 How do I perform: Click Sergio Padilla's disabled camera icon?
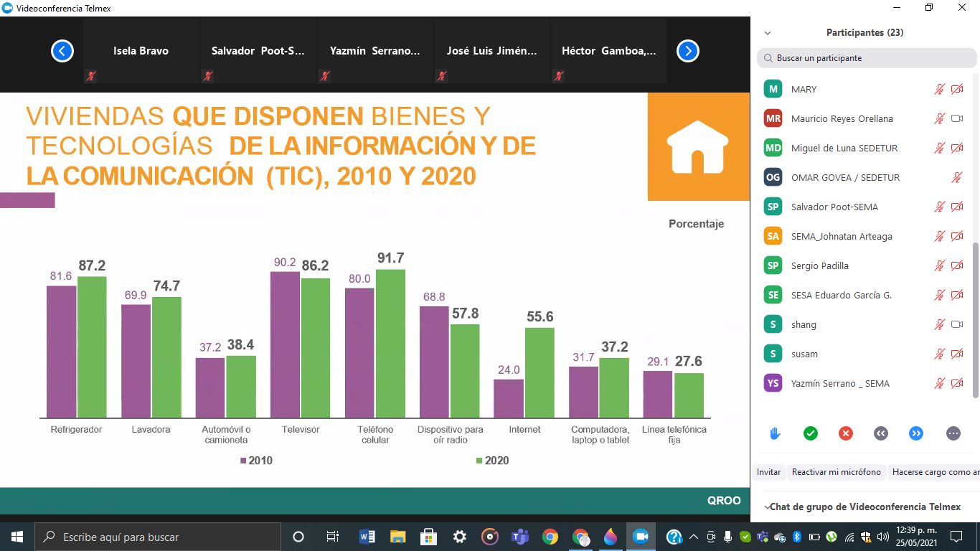[x=957, y=265]
